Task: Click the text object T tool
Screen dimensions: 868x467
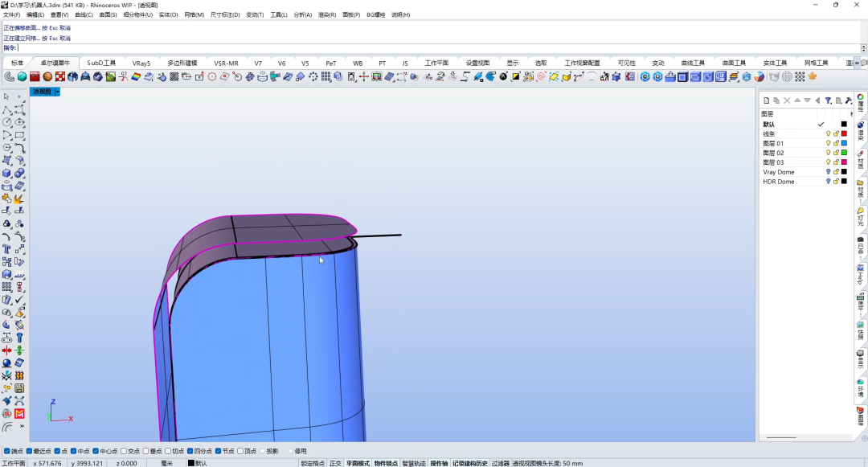Action: [6, 249]
